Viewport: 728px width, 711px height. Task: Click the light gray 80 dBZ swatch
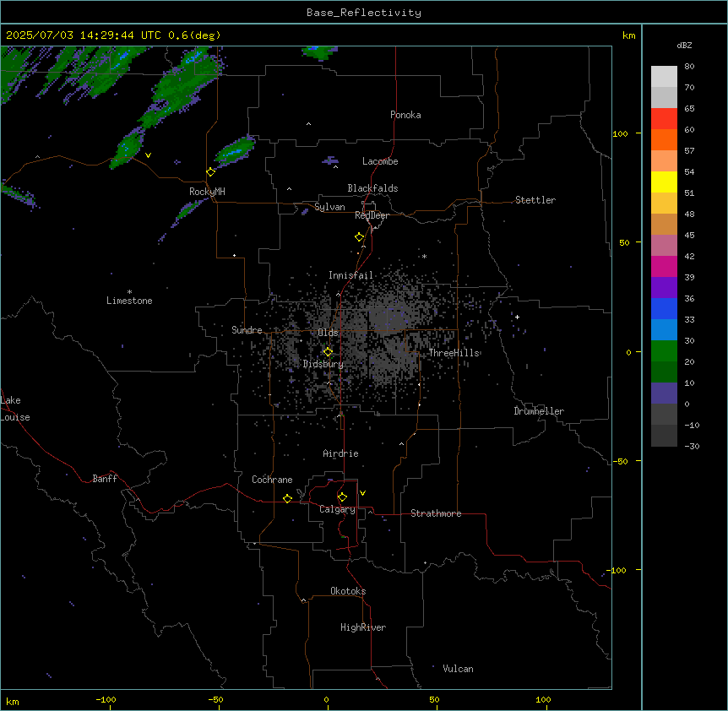coord(664,76)
